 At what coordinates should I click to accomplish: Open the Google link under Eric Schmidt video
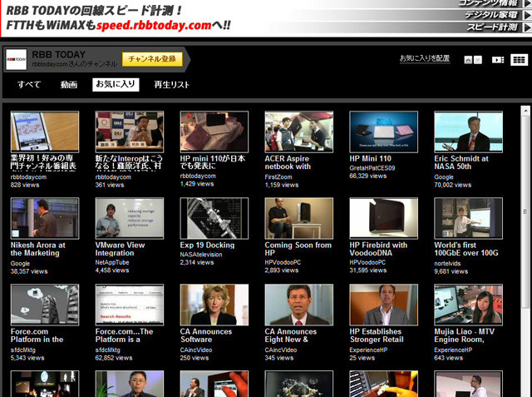[444, 177]
